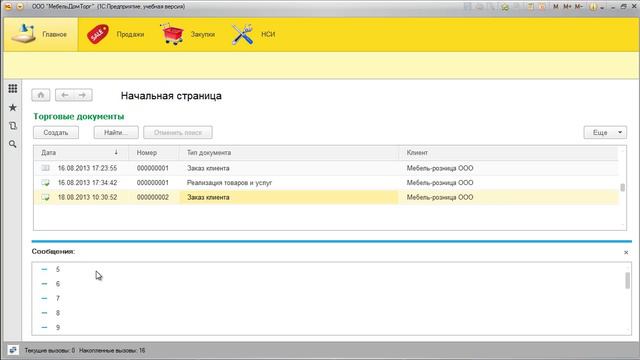Image resolution: width=640 pixels, height=360 pixels.
Task: Open the yellow info/help icon in title bar
Action: [x=593, y=7]
